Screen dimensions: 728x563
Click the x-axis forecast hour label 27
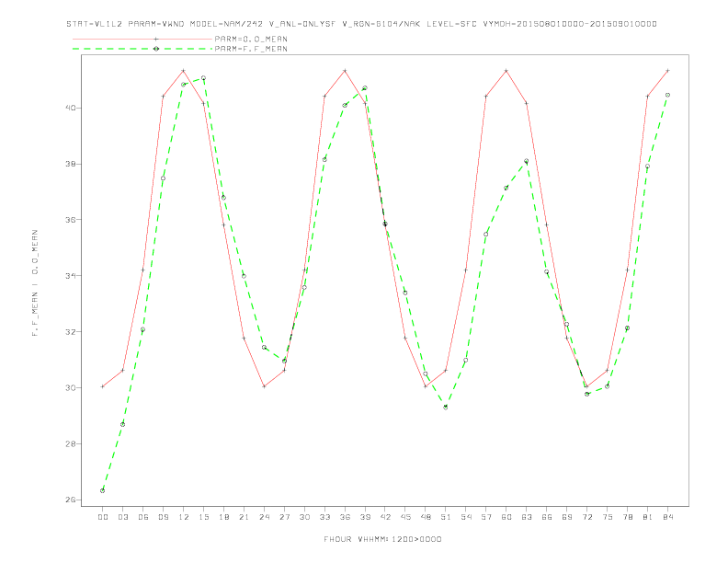point(284,517)
